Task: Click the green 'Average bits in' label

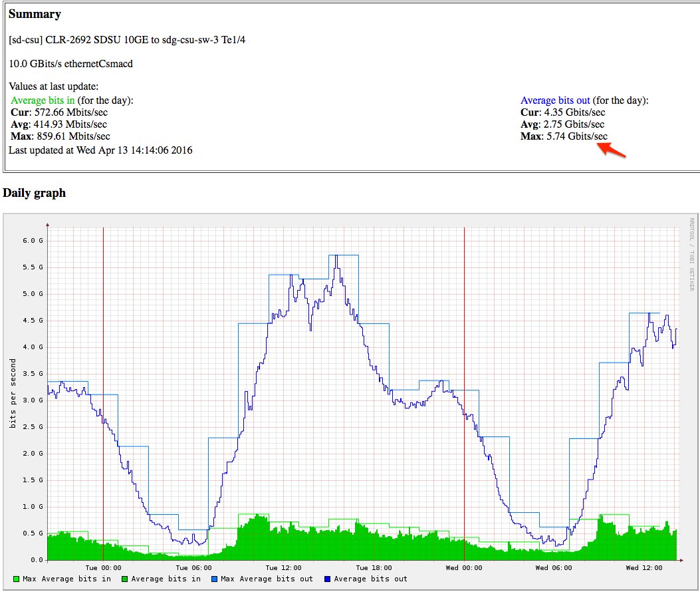Action: point(43,100)
